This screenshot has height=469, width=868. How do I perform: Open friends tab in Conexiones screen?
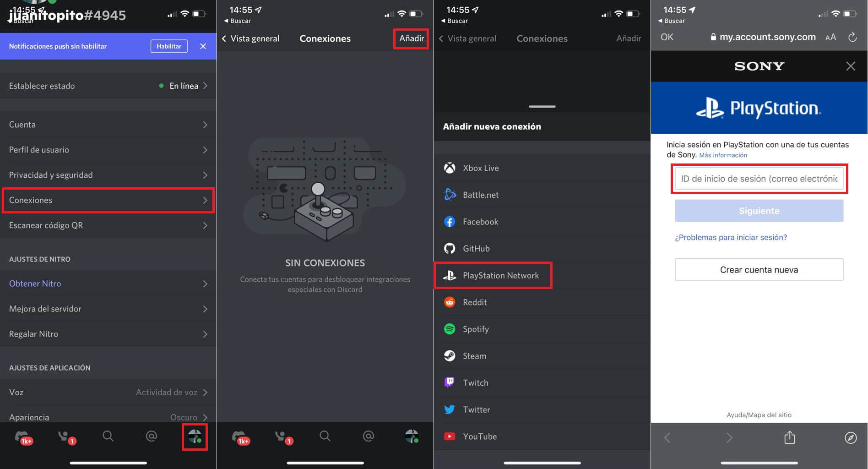pyautogui.click(x=283, y=437)
